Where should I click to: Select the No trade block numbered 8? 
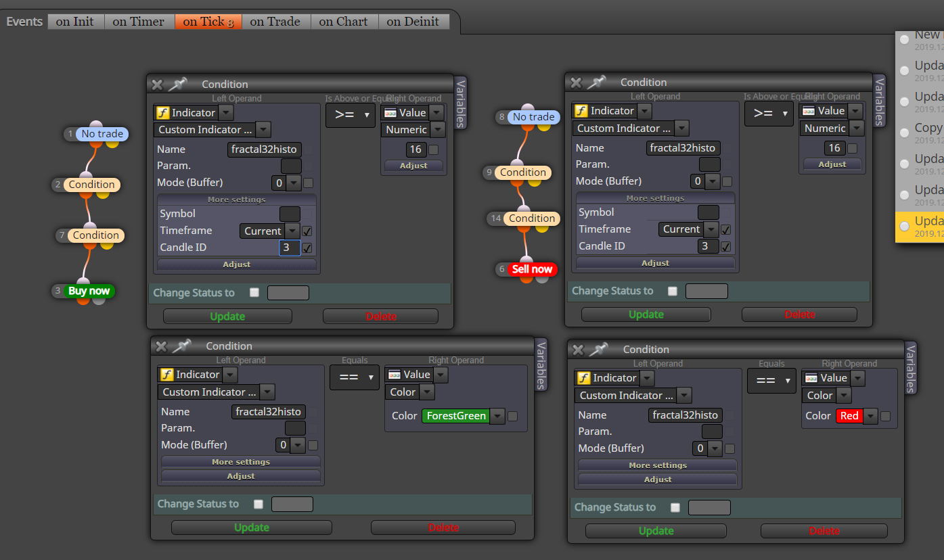coord(534,117)
